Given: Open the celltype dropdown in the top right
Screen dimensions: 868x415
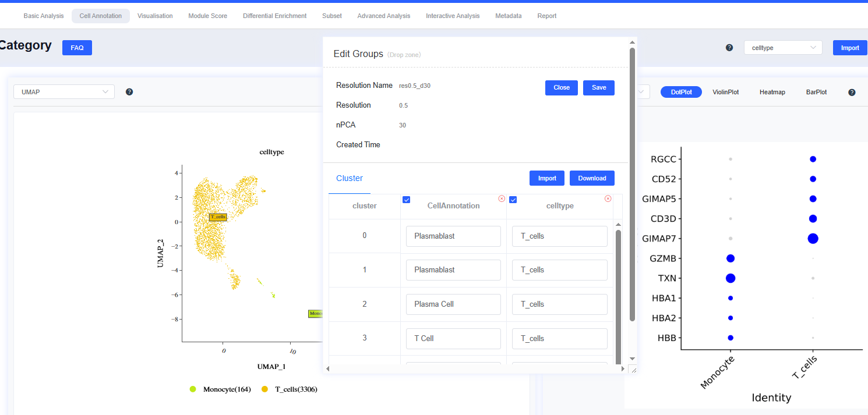Looking at the screenshot, I should [782, 48].
